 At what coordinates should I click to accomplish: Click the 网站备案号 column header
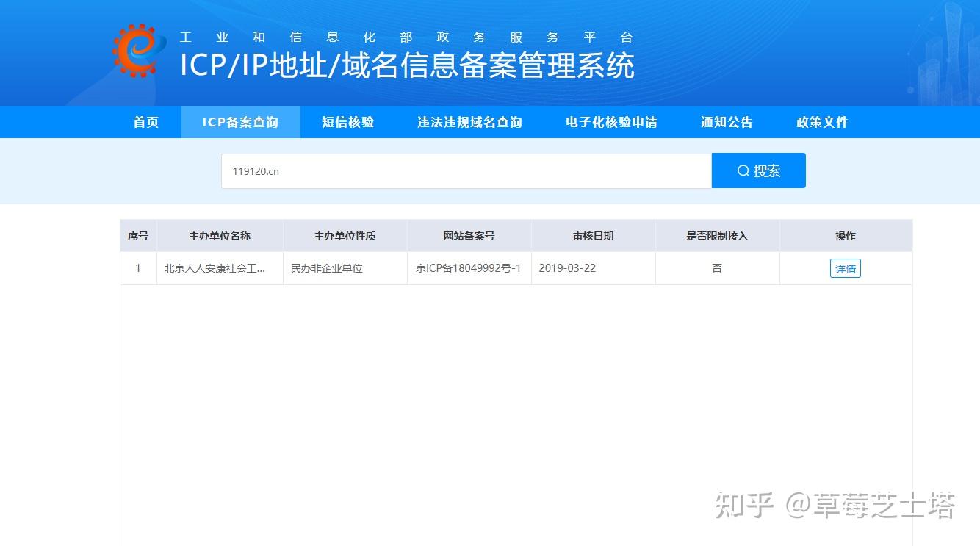(469, 236)
